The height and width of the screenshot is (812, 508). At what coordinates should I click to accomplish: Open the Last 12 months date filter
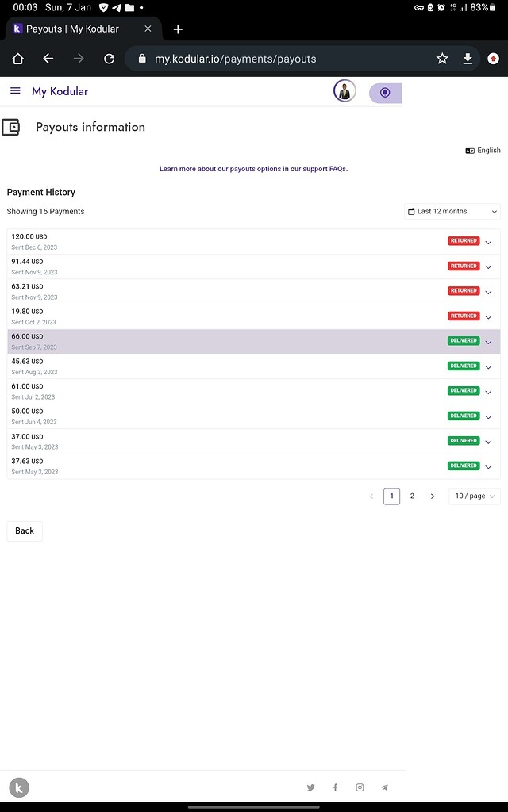(451, 211)
